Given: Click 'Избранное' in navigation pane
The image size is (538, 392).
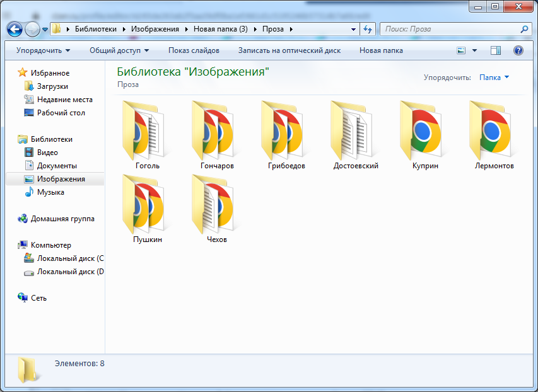Looking at the screenshot, I should coord(50,73).
